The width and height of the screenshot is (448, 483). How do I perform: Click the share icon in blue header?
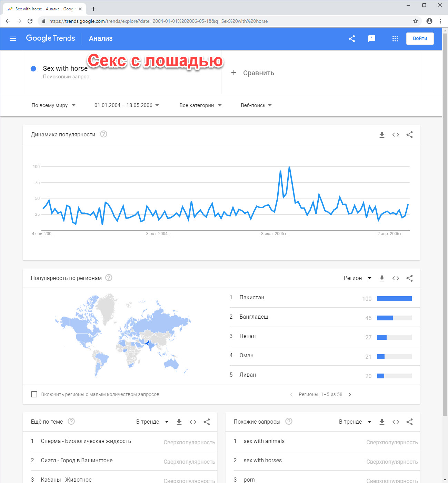pos(352,39)
